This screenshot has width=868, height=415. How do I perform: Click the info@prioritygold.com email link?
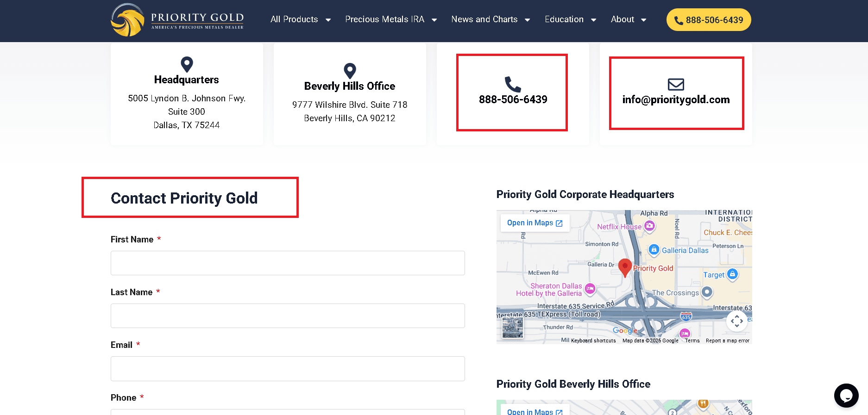coord(676,99)
